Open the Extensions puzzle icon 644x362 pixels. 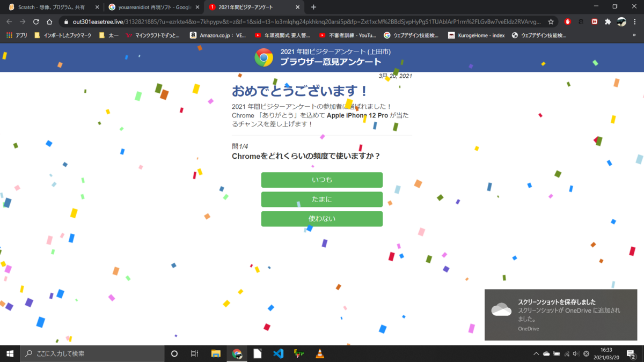click(608, 22)
